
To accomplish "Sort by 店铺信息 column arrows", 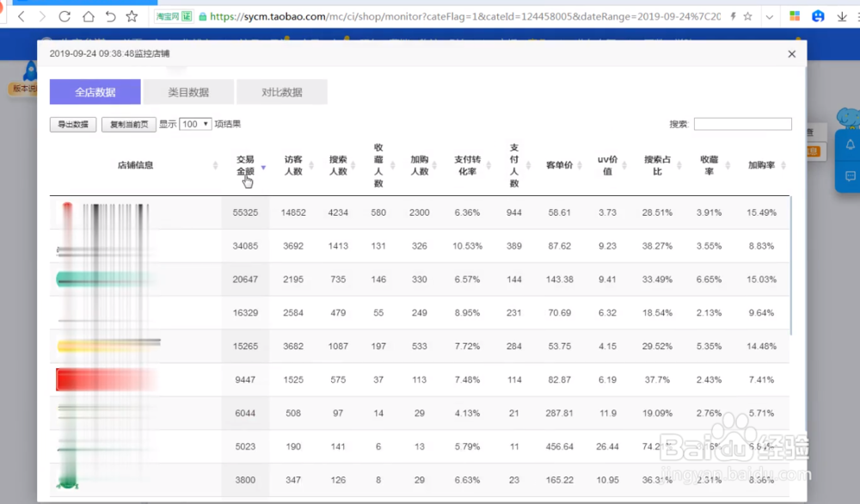I will pyautogui.click(x=215, y=166).
